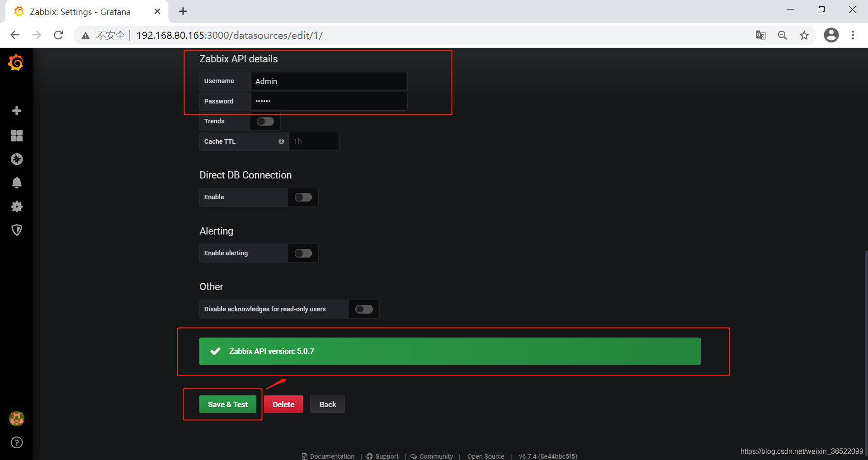This screenshot has height=460, width=868.
Task: Click the Save & Test button
Action: [x=228, y=404]
